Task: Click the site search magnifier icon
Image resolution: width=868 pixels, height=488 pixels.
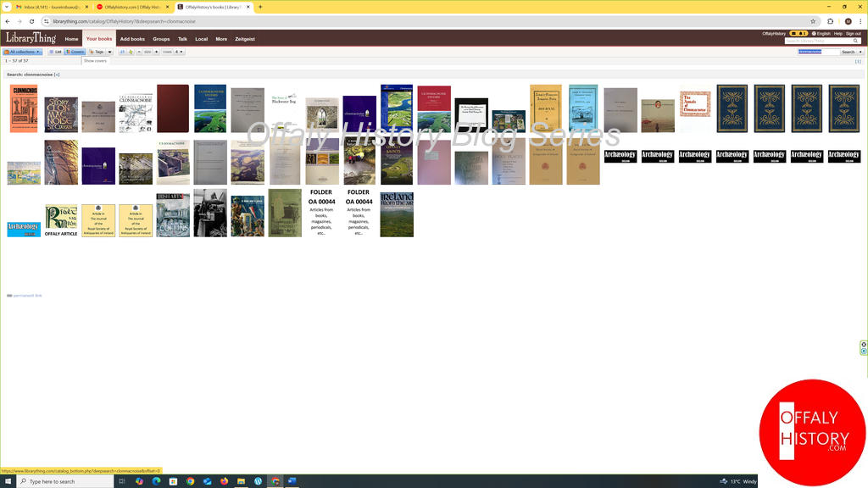Action: tap(856, 41)
